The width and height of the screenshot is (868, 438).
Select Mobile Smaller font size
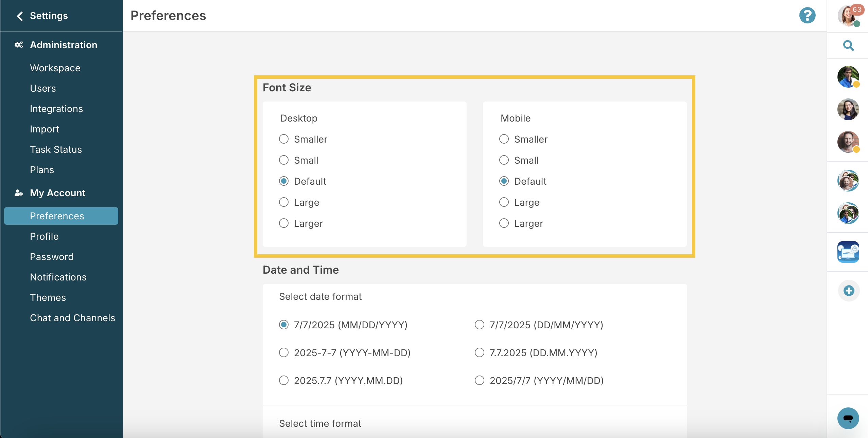coord(504,139)
